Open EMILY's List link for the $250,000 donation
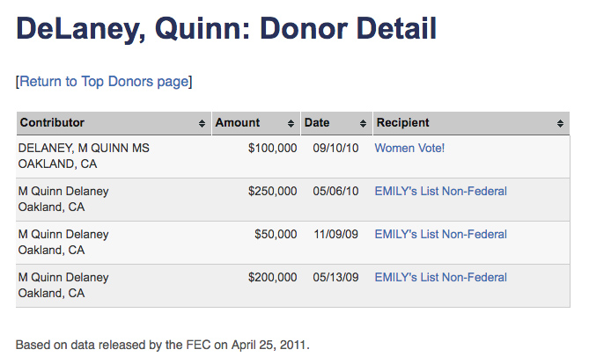Image resolution: width=589 pixels, height=364 pixels. 440,192
